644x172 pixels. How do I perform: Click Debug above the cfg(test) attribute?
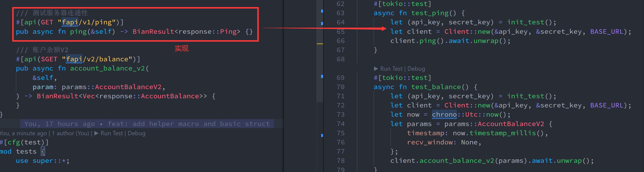136,133
